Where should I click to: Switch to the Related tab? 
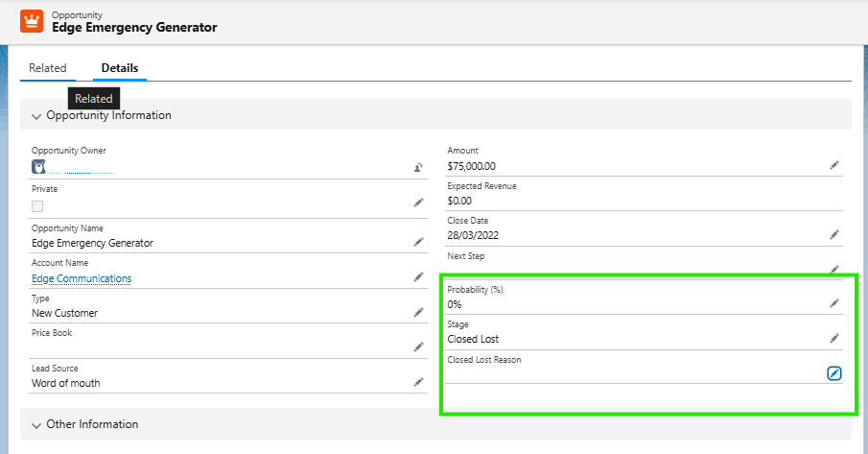(x=48, y=68)
